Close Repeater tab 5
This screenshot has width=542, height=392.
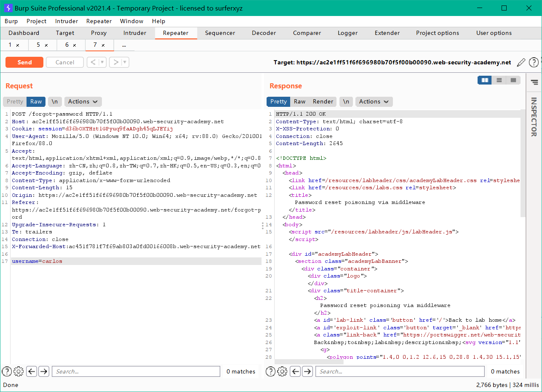(46, 45)
